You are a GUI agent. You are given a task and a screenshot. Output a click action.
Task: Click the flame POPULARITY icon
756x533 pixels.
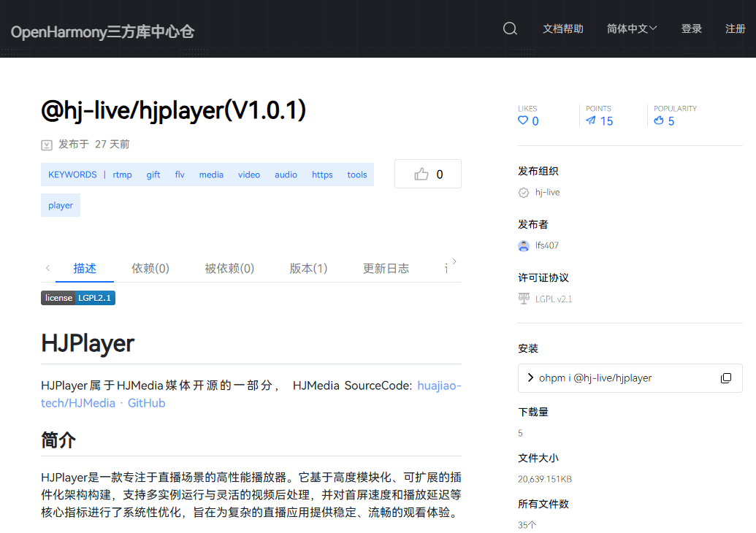tap(659, 121)
